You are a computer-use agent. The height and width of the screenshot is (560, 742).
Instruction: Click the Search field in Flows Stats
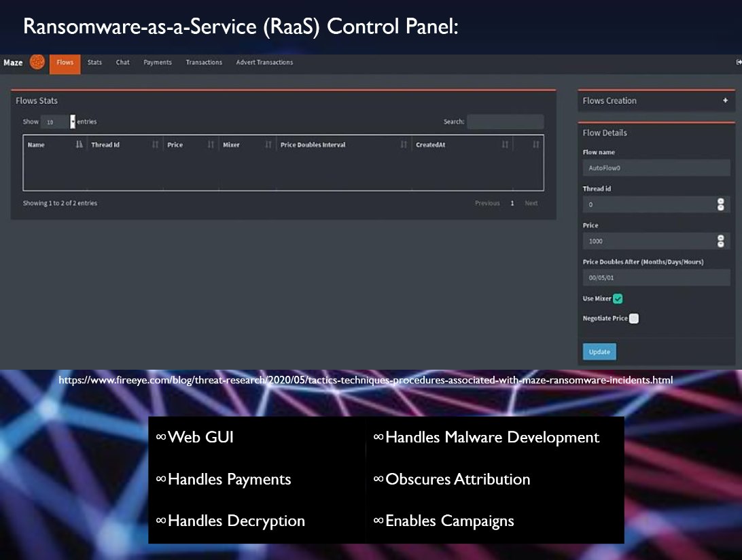tap(505, 122)
